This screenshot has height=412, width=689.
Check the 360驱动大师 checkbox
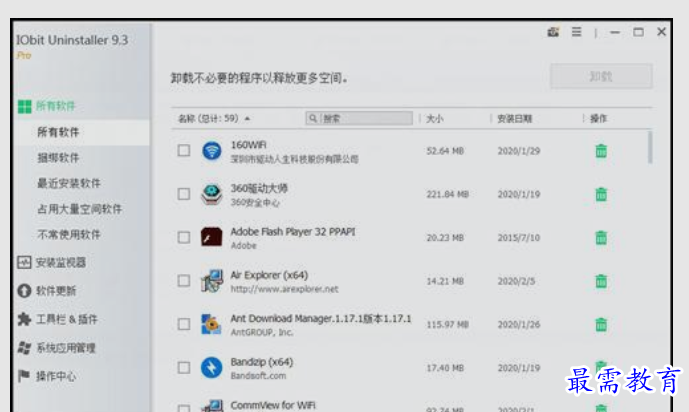tap(184, 194)
